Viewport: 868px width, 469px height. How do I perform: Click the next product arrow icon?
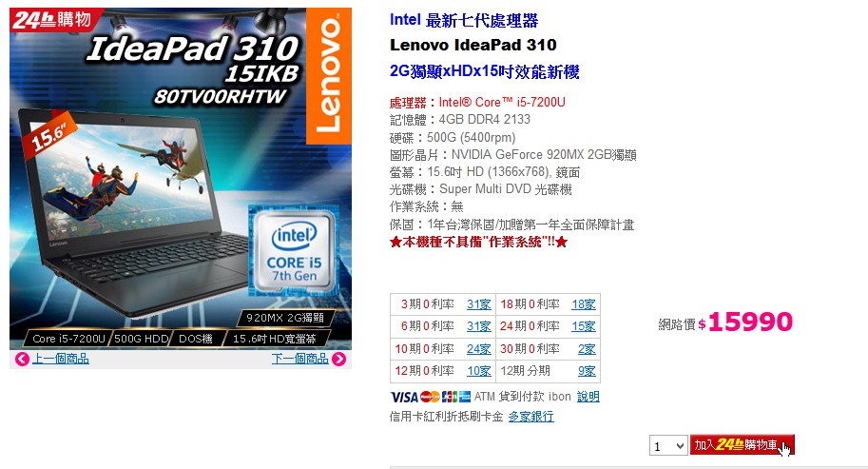[x=339, y=359]
